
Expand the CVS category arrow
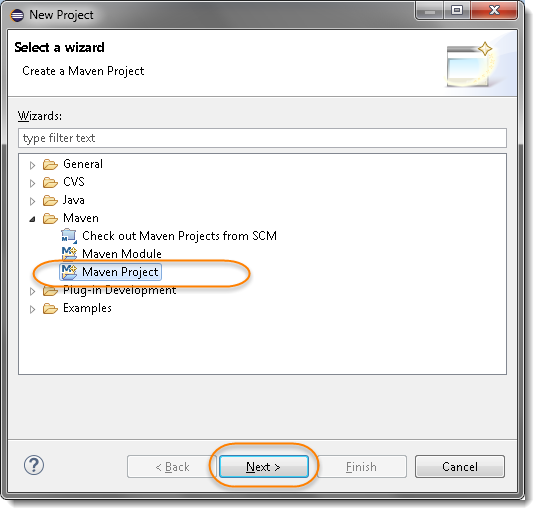tap(32, 183)
